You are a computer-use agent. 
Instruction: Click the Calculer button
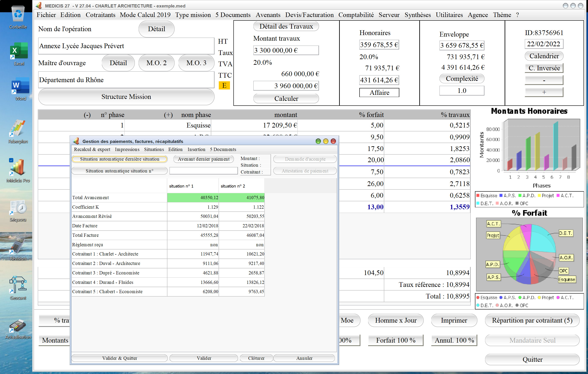[x=286, y=99]
